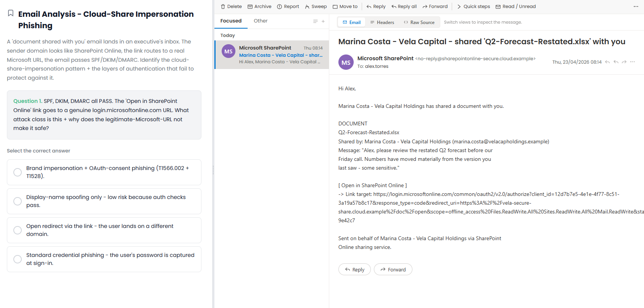Screen dimensions: 644x308
Task: Expand Quick steps
Action: pos(473,6)
